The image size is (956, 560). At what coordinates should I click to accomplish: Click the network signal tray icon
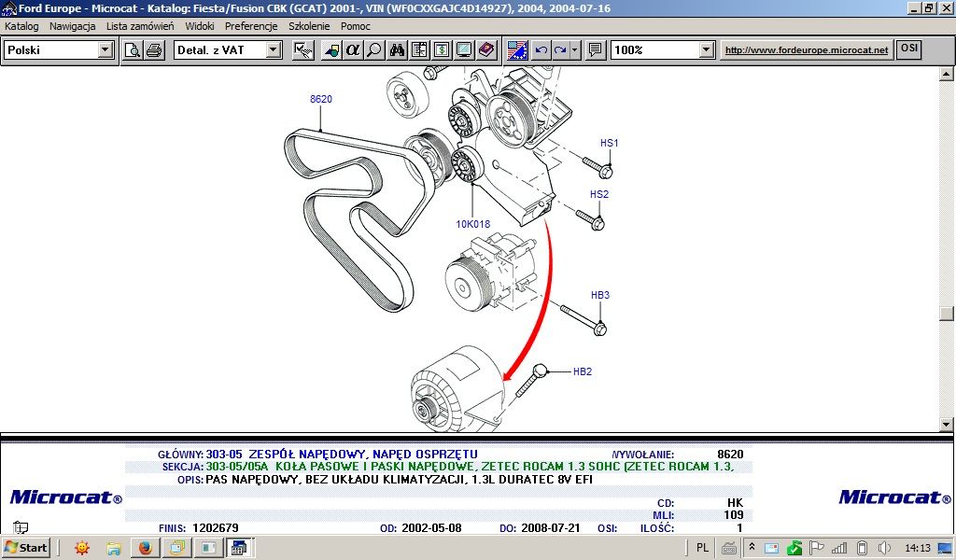[x=839, y=548]
